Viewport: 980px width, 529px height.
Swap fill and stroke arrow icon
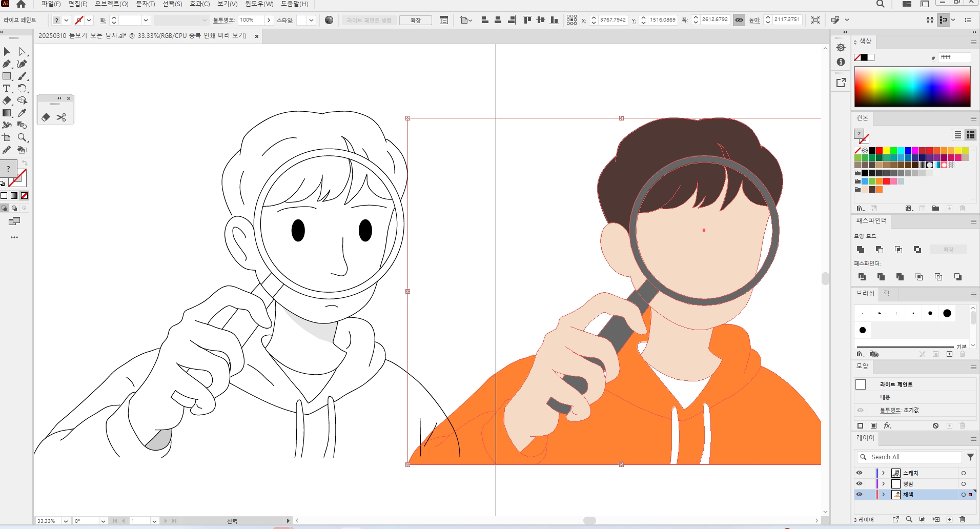(x=25, y=163)
